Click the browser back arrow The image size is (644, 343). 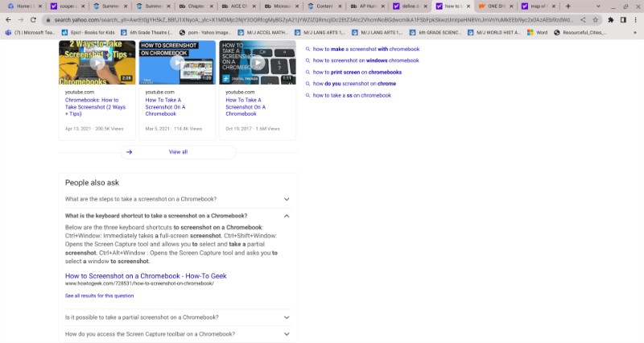click(x=8, y=19)
